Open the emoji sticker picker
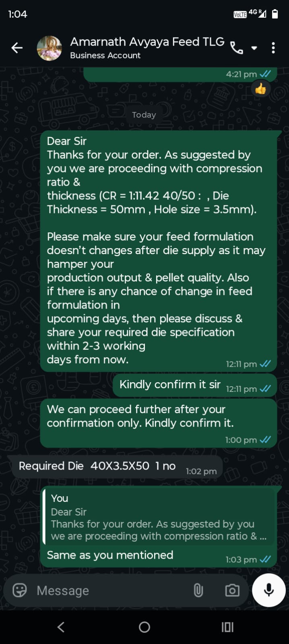The width and height of the screenshot is (289, 644). (20, 590)
